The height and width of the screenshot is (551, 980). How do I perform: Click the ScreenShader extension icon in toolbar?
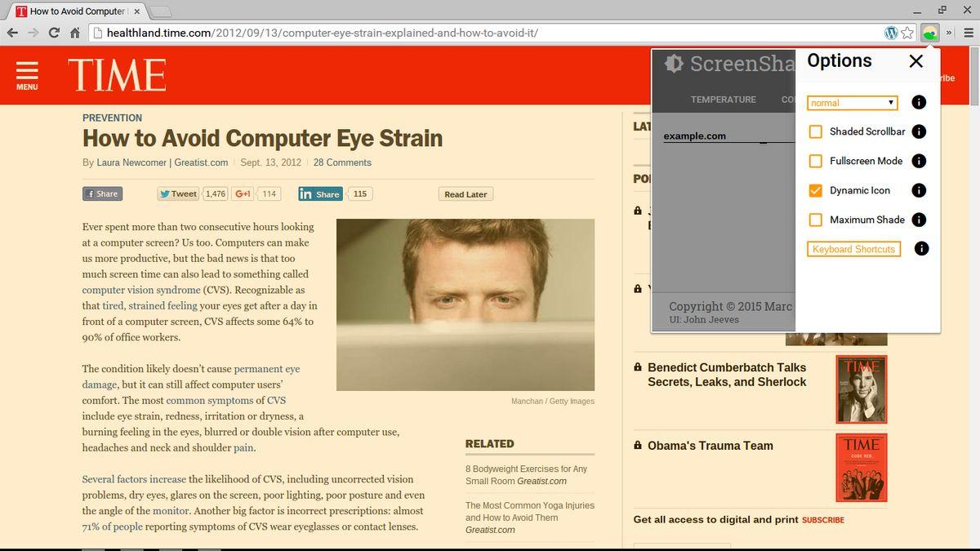click(929, 33)
